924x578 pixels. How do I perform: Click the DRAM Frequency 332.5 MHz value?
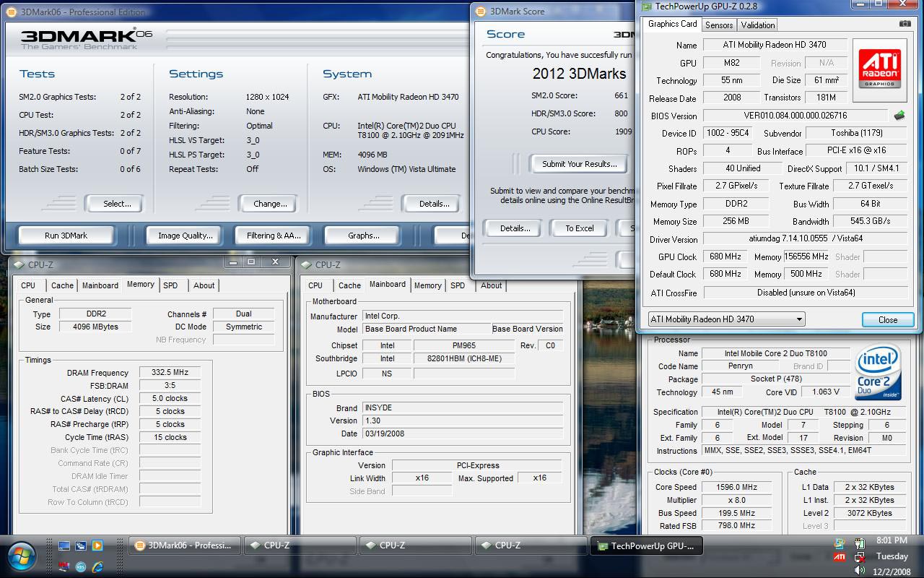tap(170, 373)
